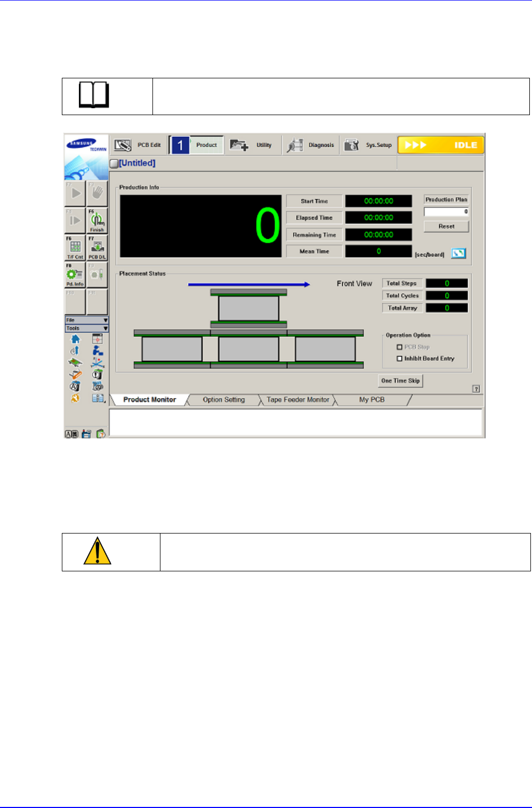
Task: Click the clock with blue arrow tool icon
Action: (75, 351)
